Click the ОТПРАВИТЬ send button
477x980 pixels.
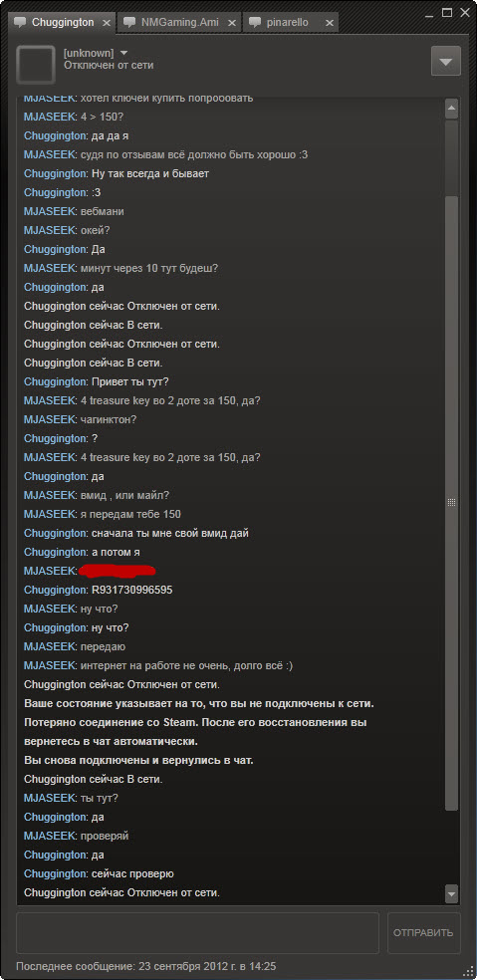(x=424, y=933)
